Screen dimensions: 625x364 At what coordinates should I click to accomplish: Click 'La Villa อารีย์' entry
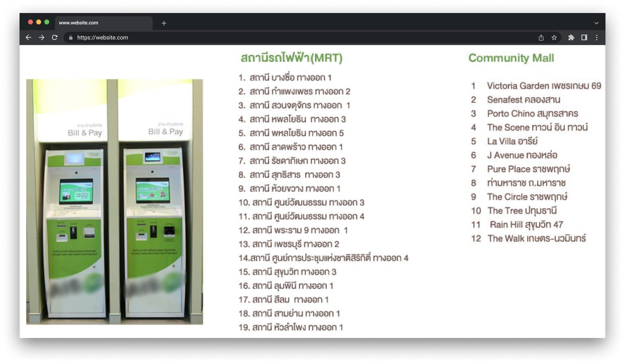coord(512,141)
